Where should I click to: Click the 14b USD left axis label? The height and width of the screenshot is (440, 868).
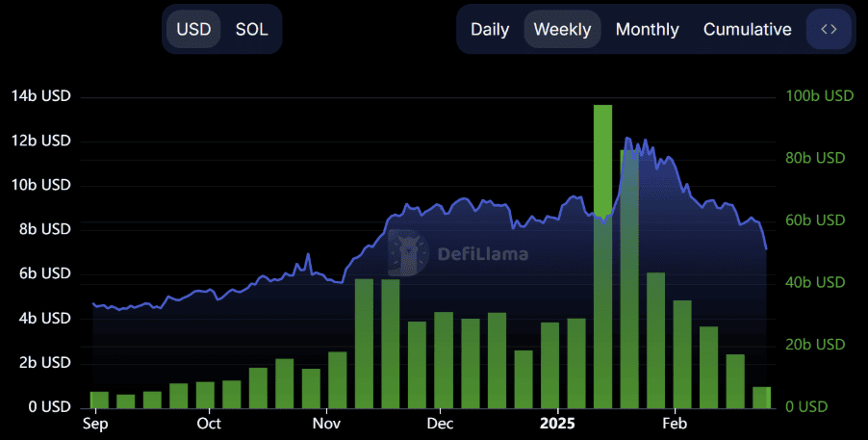pos(40,96)
